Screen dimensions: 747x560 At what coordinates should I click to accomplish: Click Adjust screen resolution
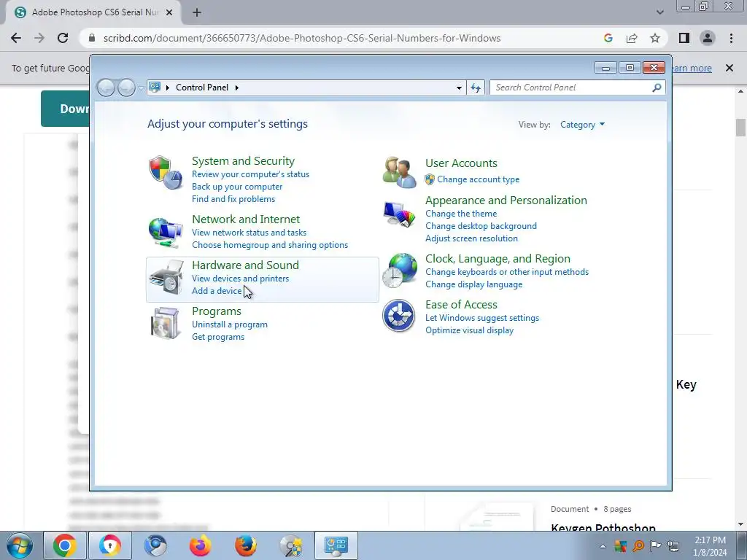472,238
